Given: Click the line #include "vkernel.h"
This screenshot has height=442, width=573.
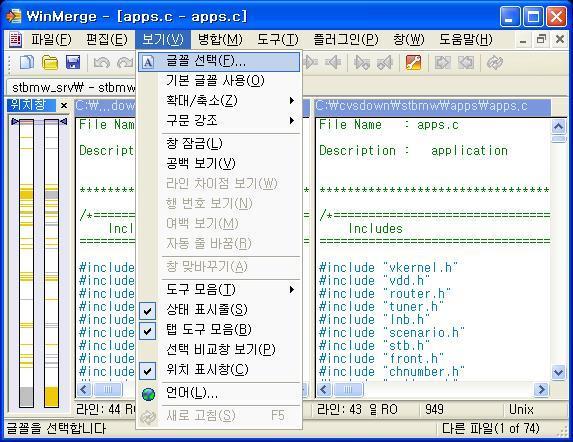Looking at the screenshot, I should tap(388, 268).
